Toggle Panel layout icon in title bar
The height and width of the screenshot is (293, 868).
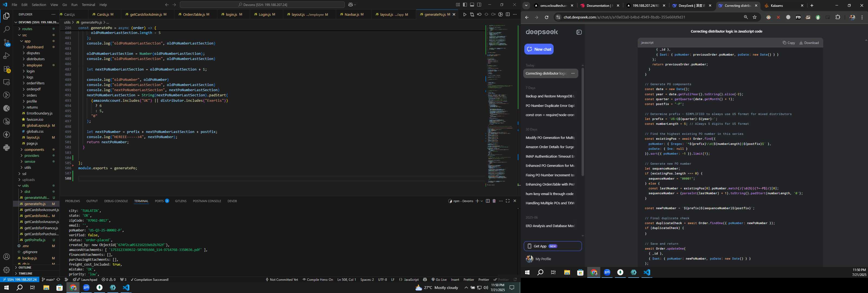coord(472,5)
